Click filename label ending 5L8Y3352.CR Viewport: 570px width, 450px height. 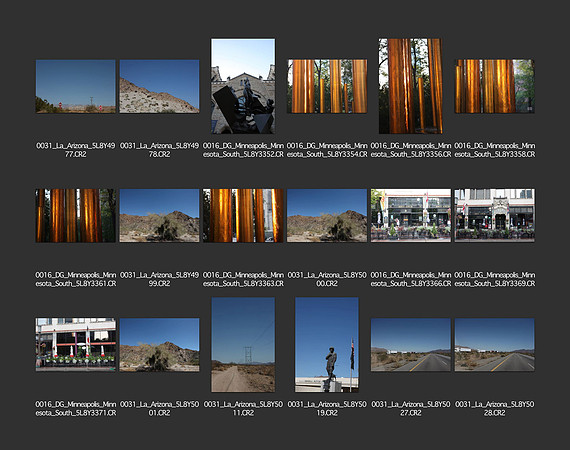[243, 150]
